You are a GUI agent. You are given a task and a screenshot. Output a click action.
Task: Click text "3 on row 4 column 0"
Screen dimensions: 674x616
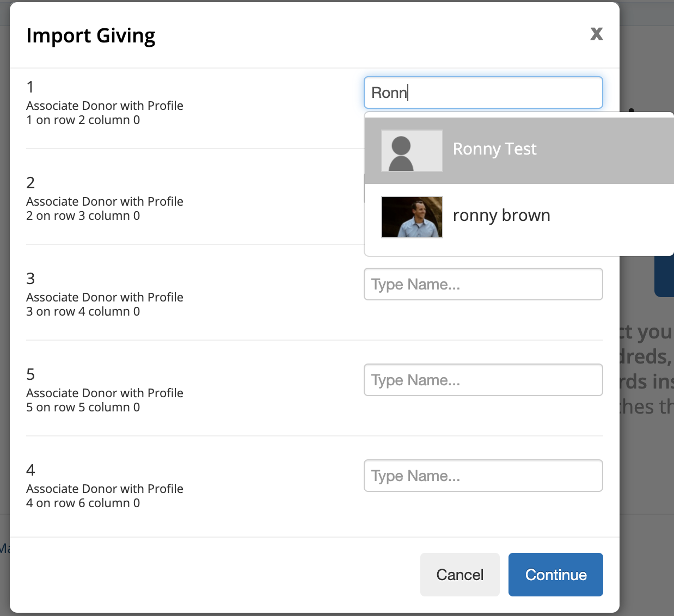(83, 311)
